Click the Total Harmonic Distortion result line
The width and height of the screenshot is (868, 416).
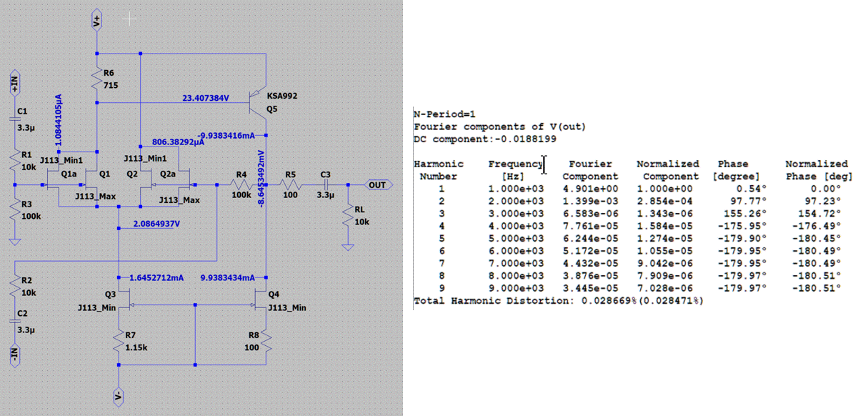point(558,301)
